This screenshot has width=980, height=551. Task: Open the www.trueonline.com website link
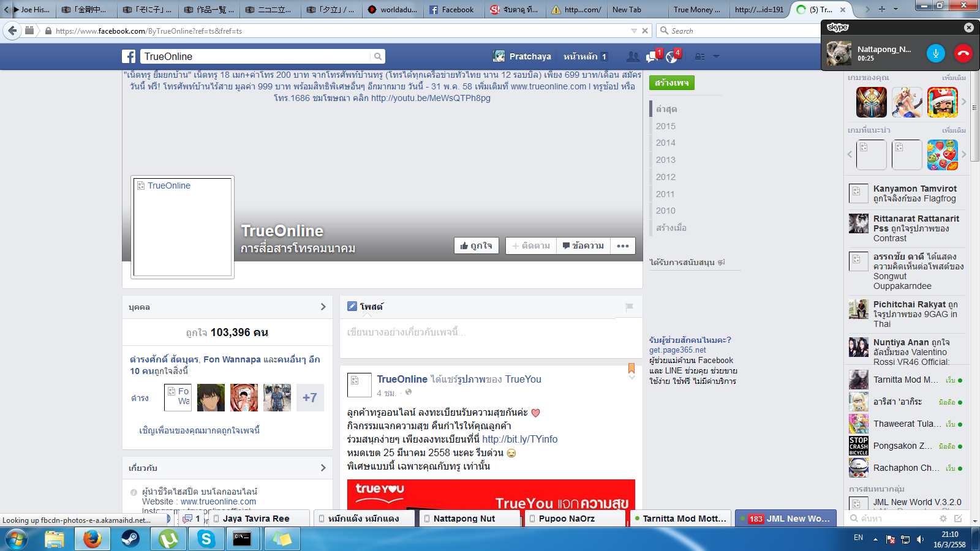(219, 501)
